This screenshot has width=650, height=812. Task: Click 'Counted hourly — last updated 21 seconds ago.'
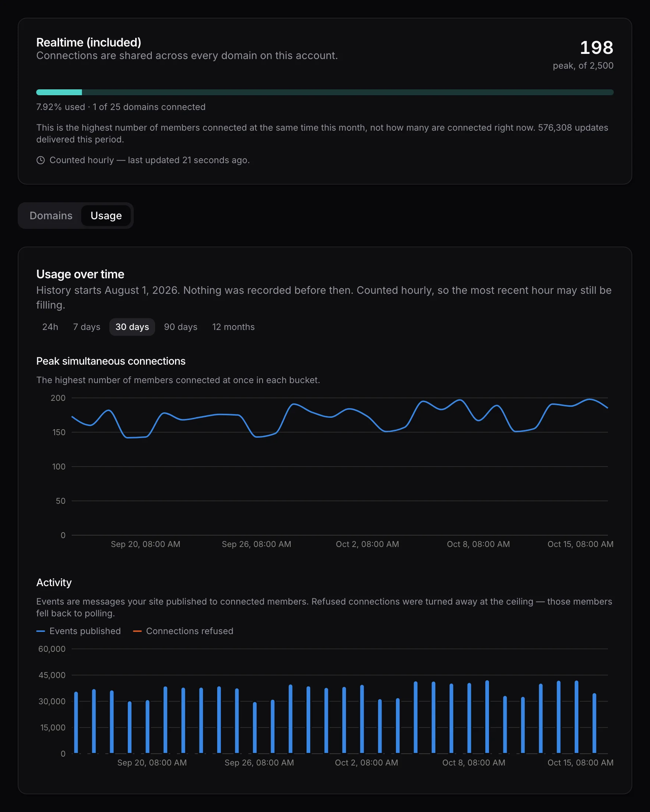pos(150,160)
